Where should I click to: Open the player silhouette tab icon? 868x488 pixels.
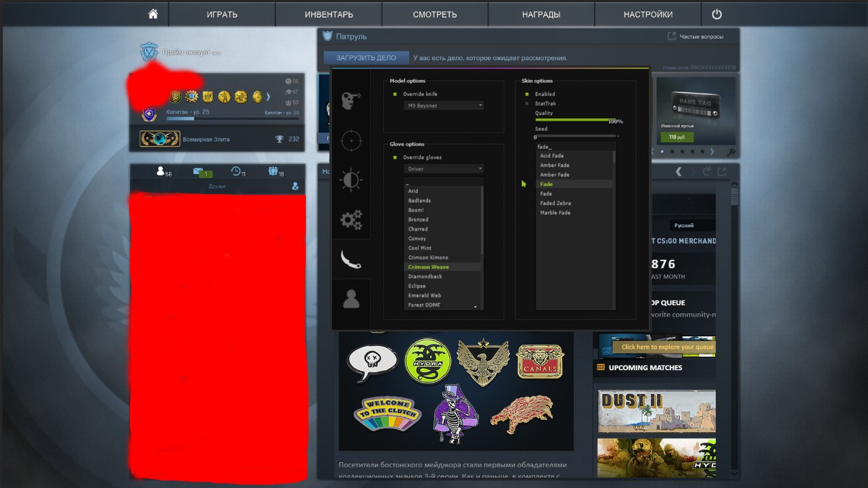pos(351,298)
